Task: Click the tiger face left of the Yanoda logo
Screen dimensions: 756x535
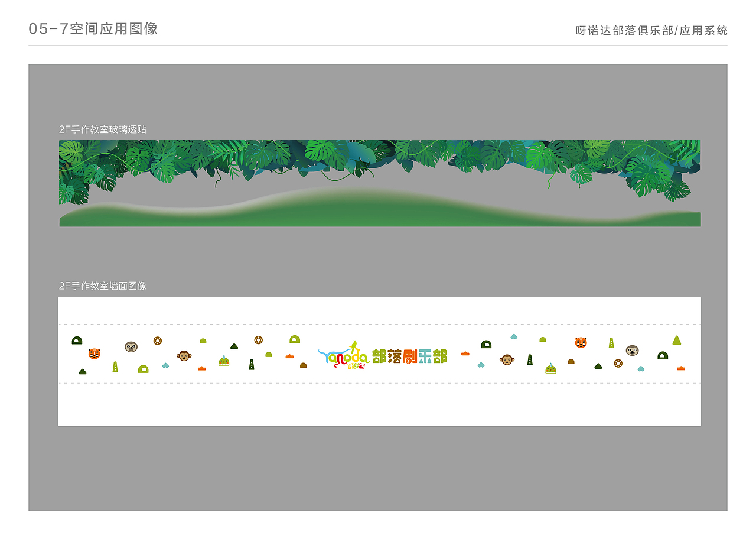Action: [x=94, y=354]
